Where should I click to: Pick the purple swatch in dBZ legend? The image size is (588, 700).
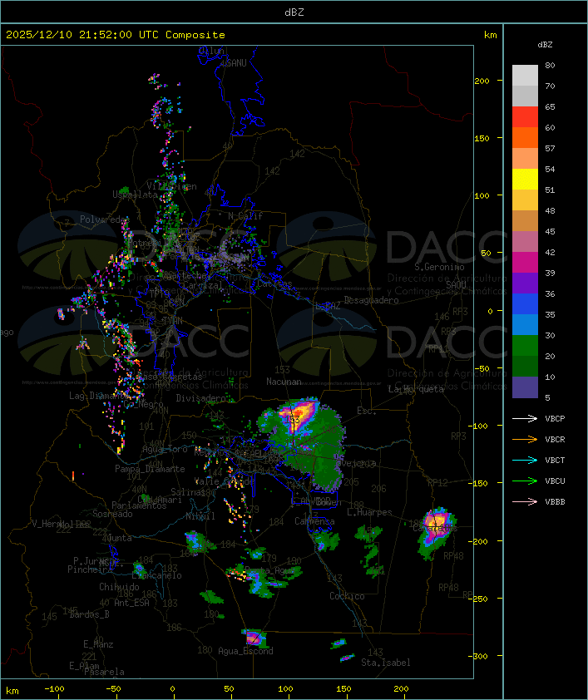click(x=525, y=283)
